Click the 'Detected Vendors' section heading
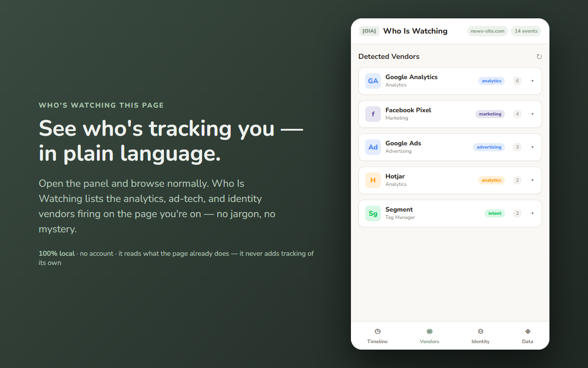Image resolution: width=588 pixels, height=368 pixels. click(x=389, y=57)
